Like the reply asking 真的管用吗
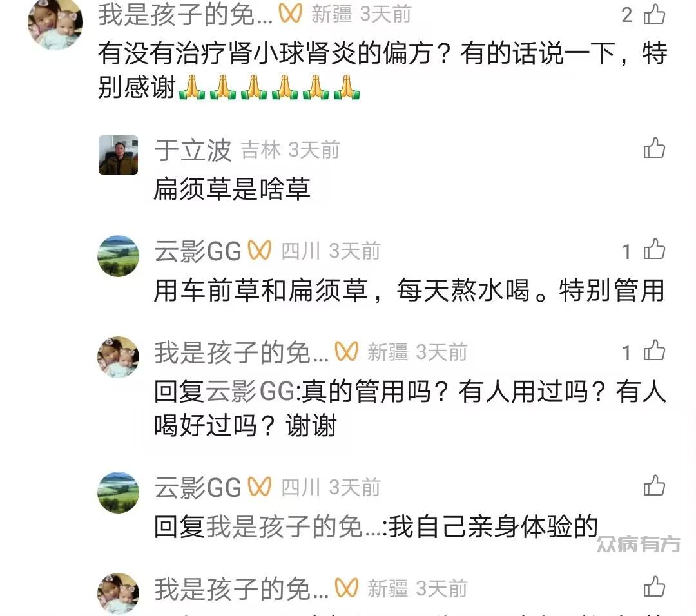Image resolution: width=696 pixels, height=616 pixels. [x=654, y=350]
